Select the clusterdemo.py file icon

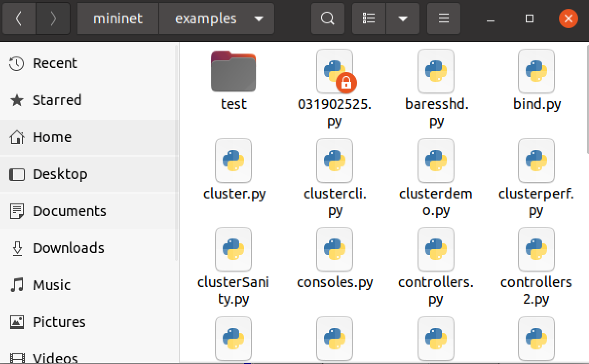pos(436,161)
